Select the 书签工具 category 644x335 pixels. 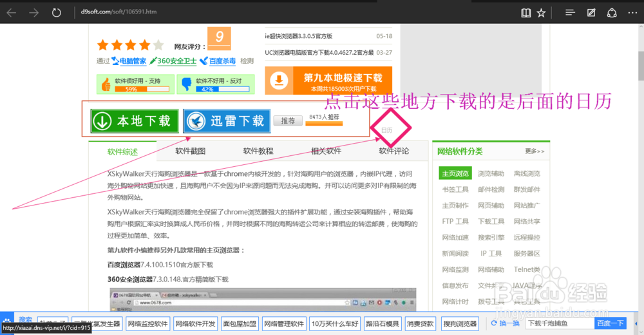click(455, 189)
